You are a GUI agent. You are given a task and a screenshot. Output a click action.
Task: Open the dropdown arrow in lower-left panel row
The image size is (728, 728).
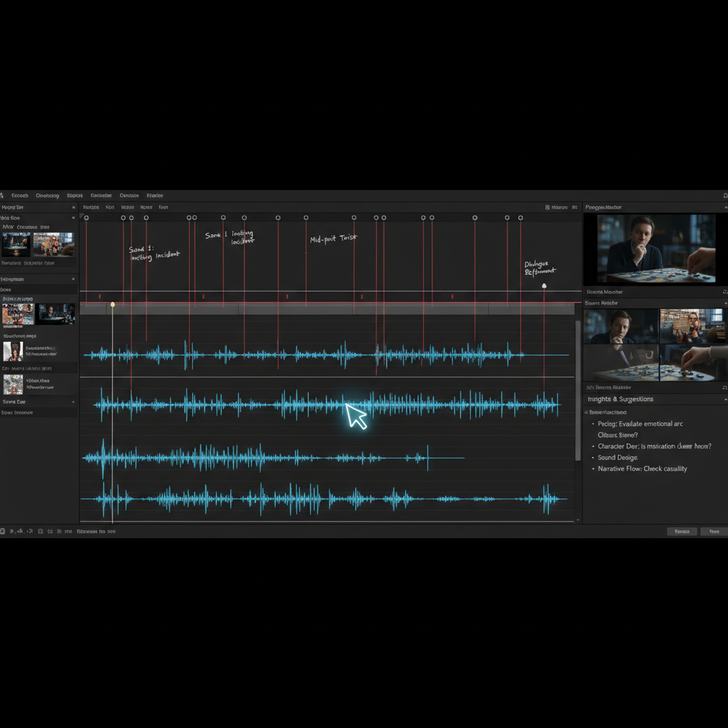pos(73,402)
